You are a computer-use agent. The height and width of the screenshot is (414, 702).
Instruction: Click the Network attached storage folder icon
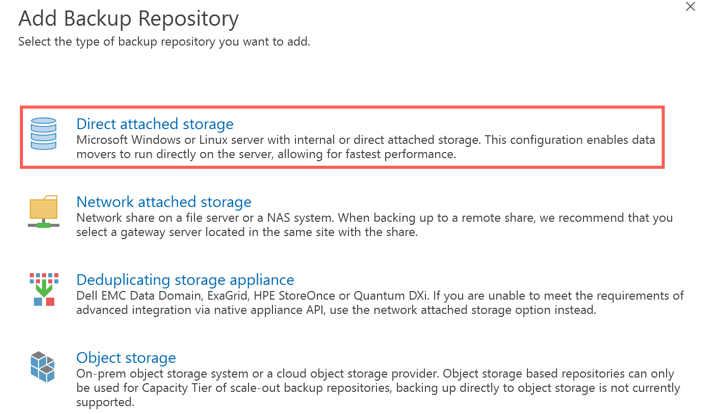click(43, 212)
